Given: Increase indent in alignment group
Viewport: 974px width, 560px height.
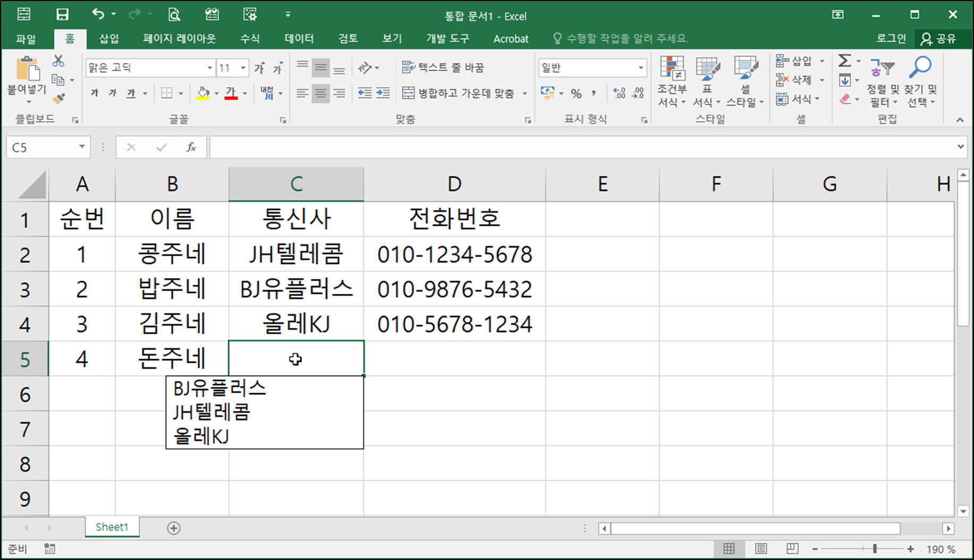Looking at the screenshot, I should point(383,94).
